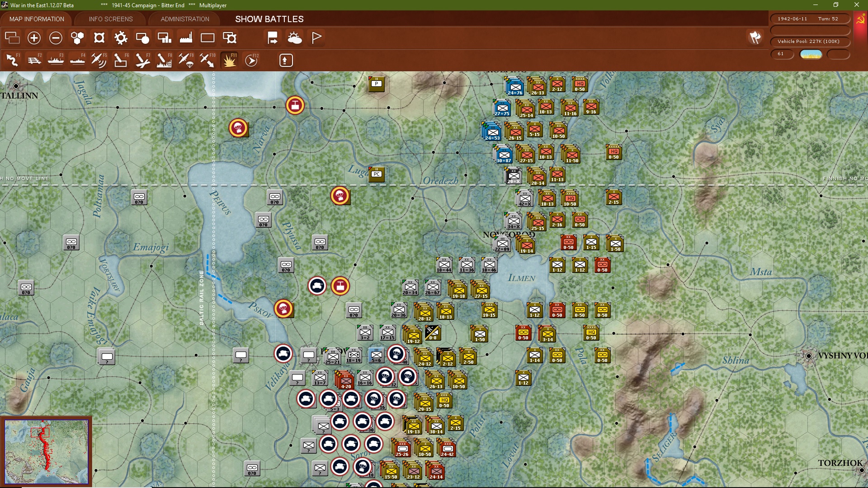
Task: Click the Show Battles label
Action: coord(269,19)
